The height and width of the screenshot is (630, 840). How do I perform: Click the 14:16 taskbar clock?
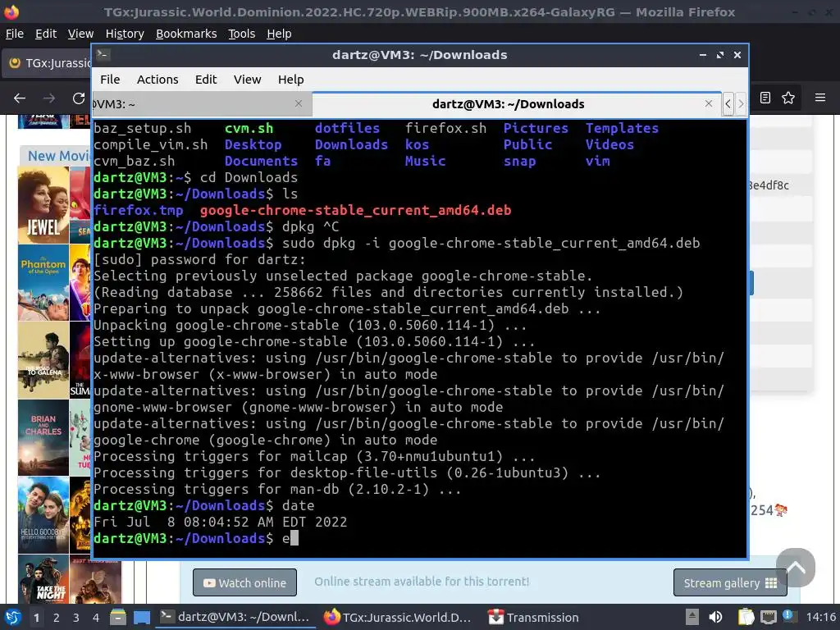(820, 617)
